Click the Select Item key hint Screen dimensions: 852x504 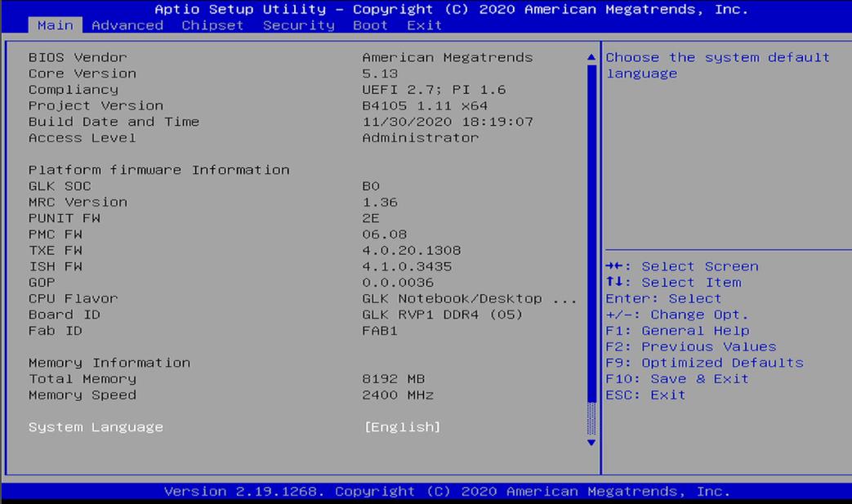click(x=673, y=283)
